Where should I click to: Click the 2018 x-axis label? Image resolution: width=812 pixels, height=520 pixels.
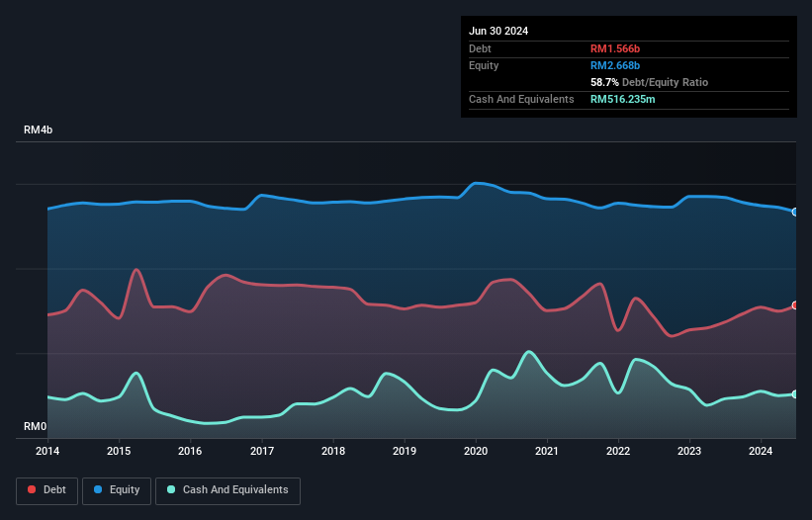pyautogui.click(x=333, y=451)
